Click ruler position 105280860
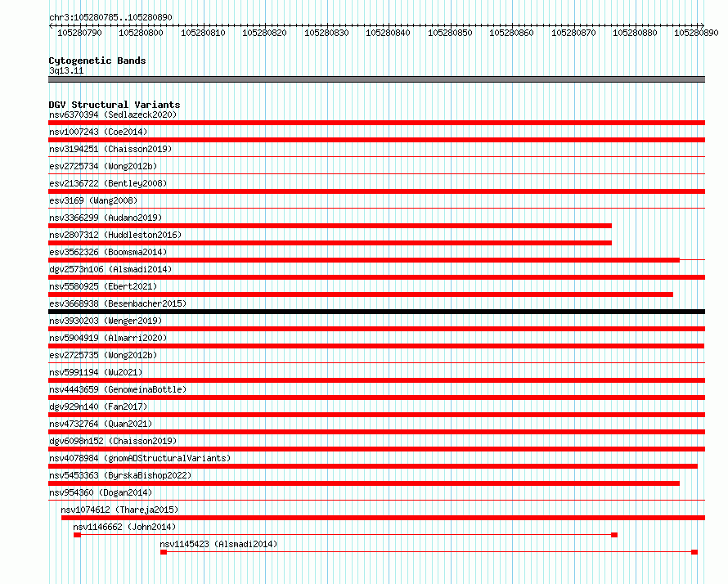Viewport: 728px width, 584px height. tap(511, 33)
